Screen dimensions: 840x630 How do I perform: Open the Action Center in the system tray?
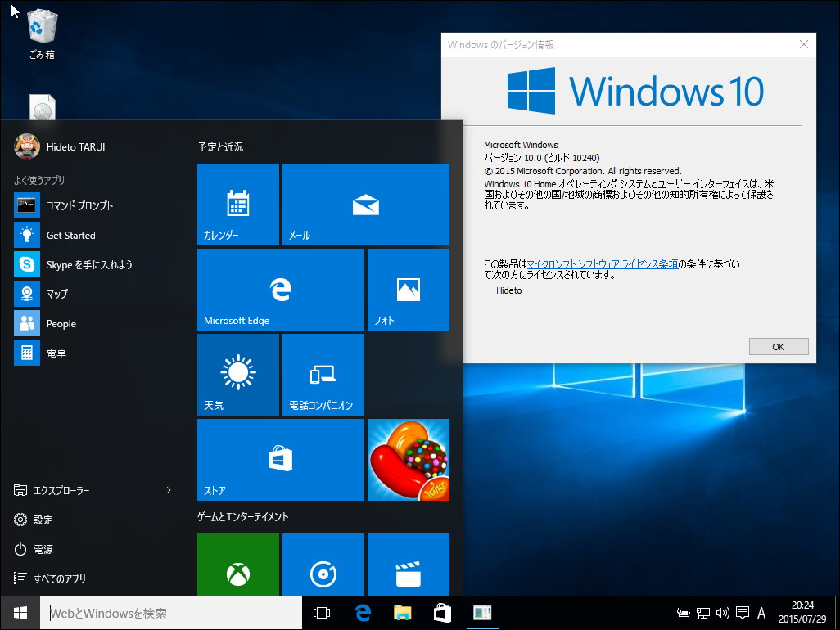point(742,612)
